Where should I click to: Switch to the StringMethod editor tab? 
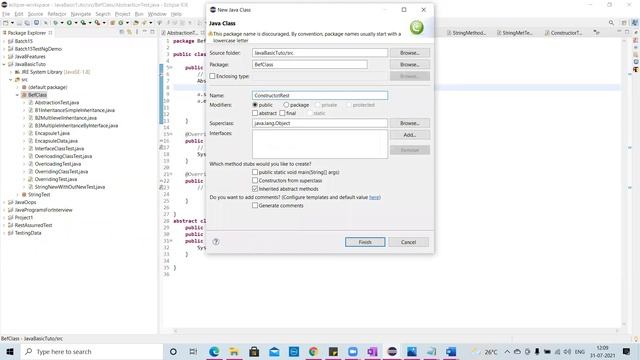coord(466,33)
